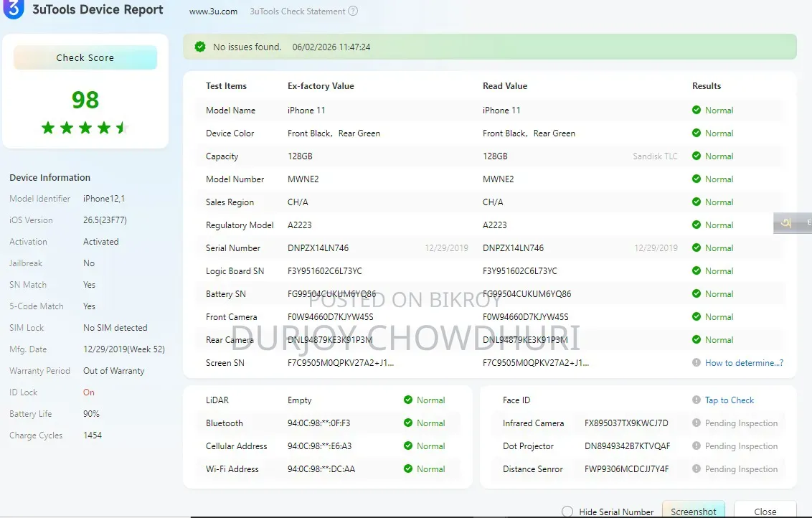Click the iOS Version value 26.5(23F77)
812x518 pixels.
[x=105, y=220]
